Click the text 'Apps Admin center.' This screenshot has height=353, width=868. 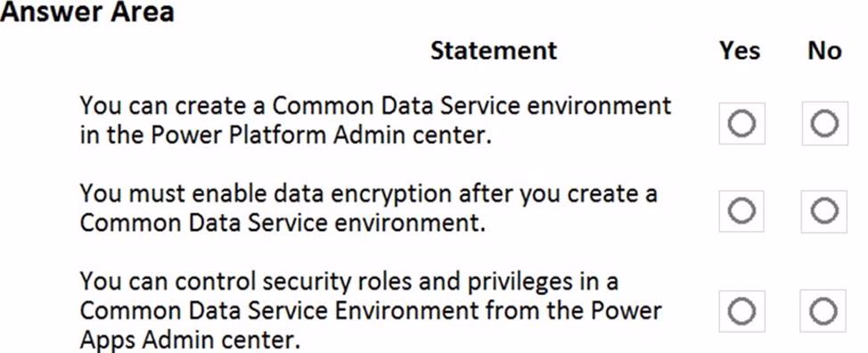coord(190,341)
